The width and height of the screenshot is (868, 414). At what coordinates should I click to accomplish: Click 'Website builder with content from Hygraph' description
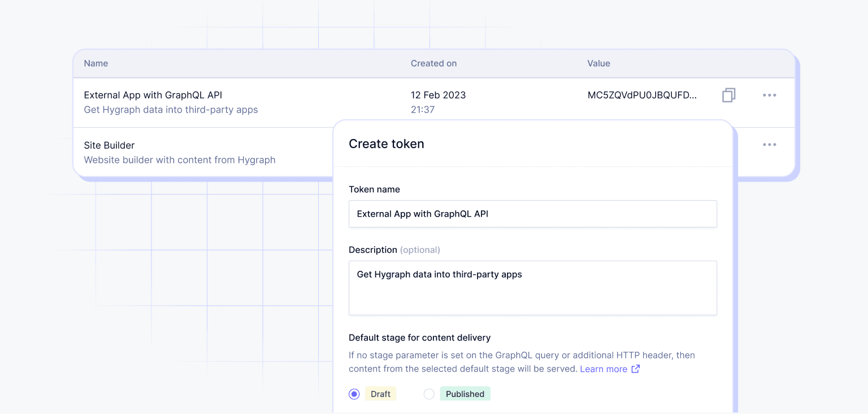point(180,160)
